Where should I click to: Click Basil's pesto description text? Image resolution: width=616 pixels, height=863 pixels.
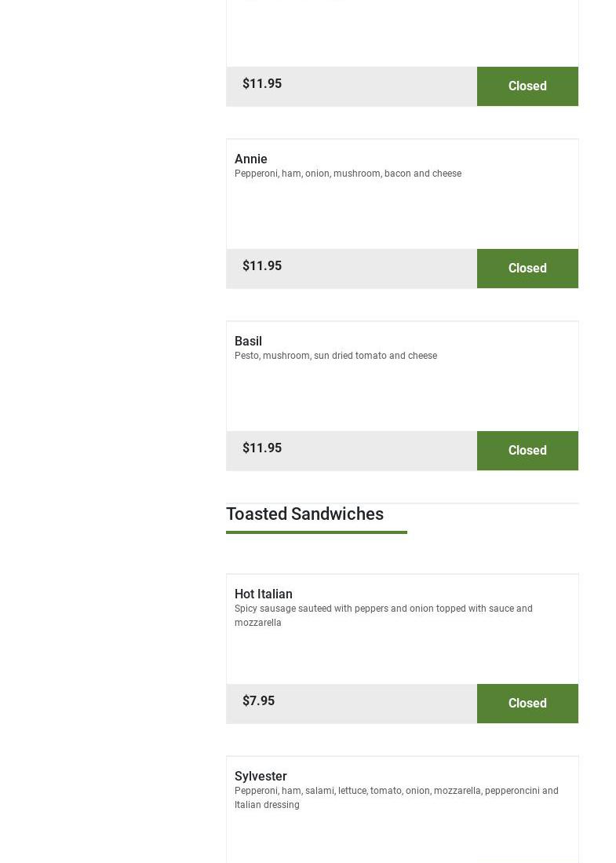[x=336, y=356]
